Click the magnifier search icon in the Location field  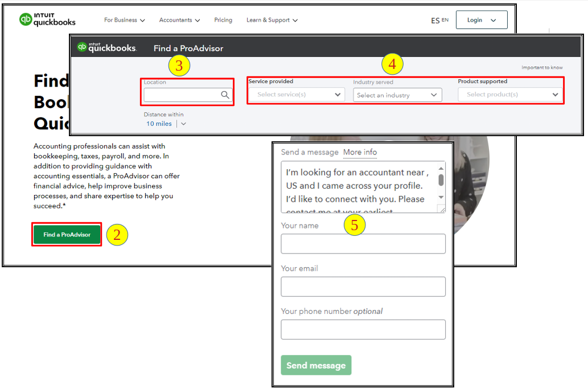pyautogui.click(x=225, y=95)
